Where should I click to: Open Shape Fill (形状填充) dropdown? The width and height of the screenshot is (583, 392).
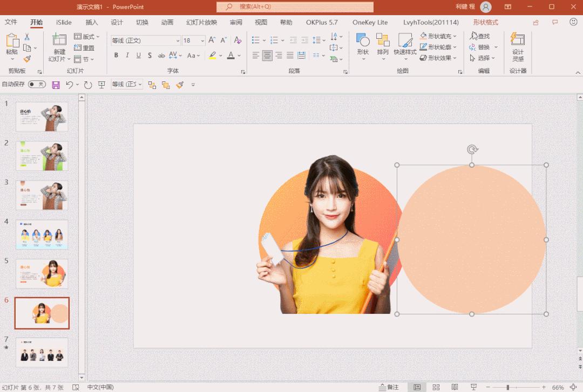click(x=439, y=36)
